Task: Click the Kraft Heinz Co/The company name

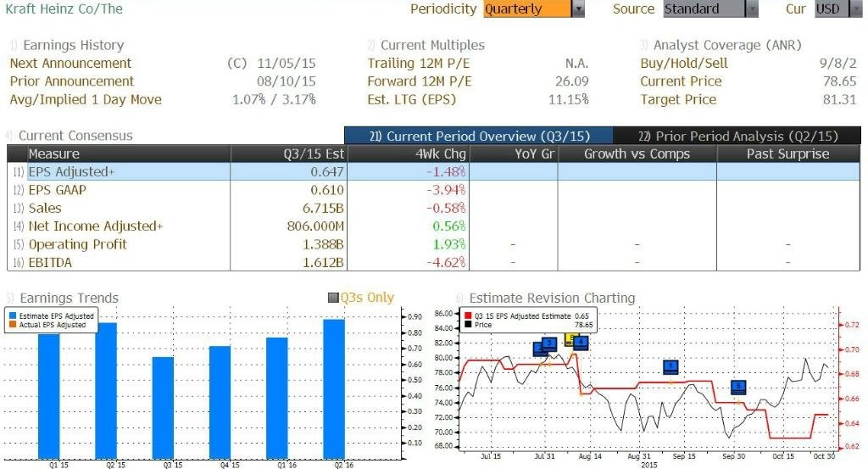Action: point(64,8)
